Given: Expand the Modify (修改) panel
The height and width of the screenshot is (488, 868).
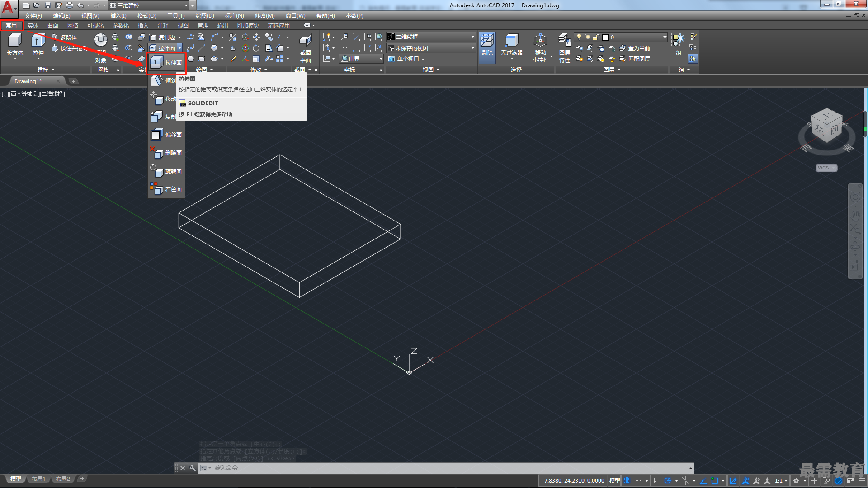Looking at the screenshot, I should 259,70.
